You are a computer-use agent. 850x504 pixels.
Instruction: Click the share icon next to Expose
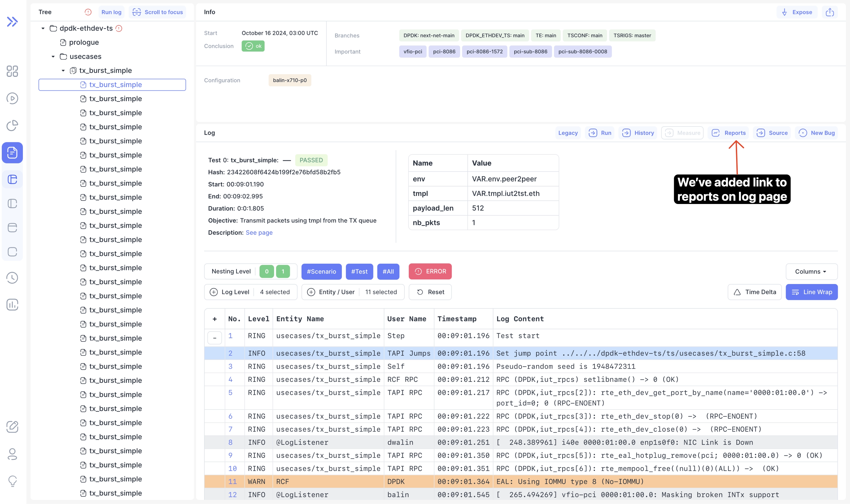click(830, 12)
